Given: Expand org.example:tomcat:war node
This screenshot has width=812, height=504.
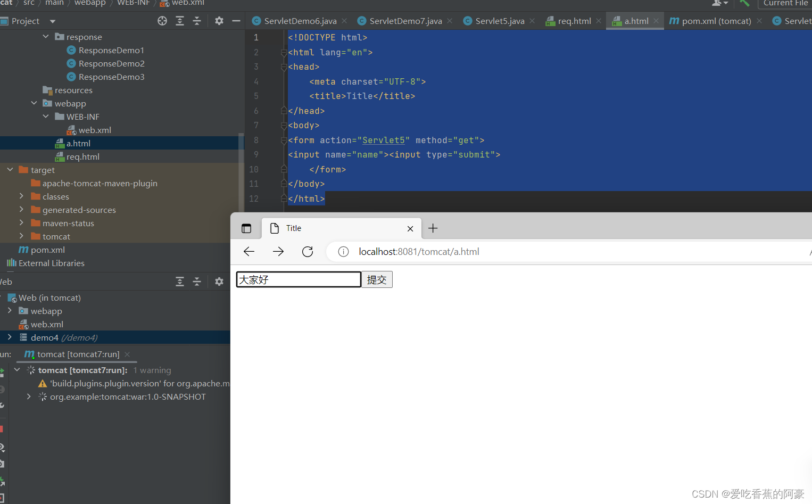Looking at the screenshot, I should 29,396.
